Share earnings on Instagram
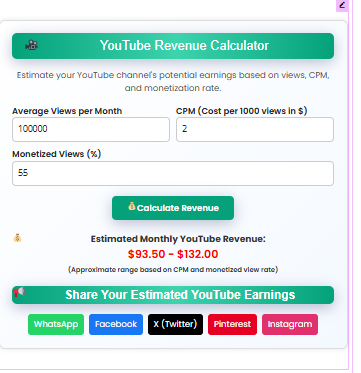This screenshot has height=373, width=361. (x=290, y=324)
